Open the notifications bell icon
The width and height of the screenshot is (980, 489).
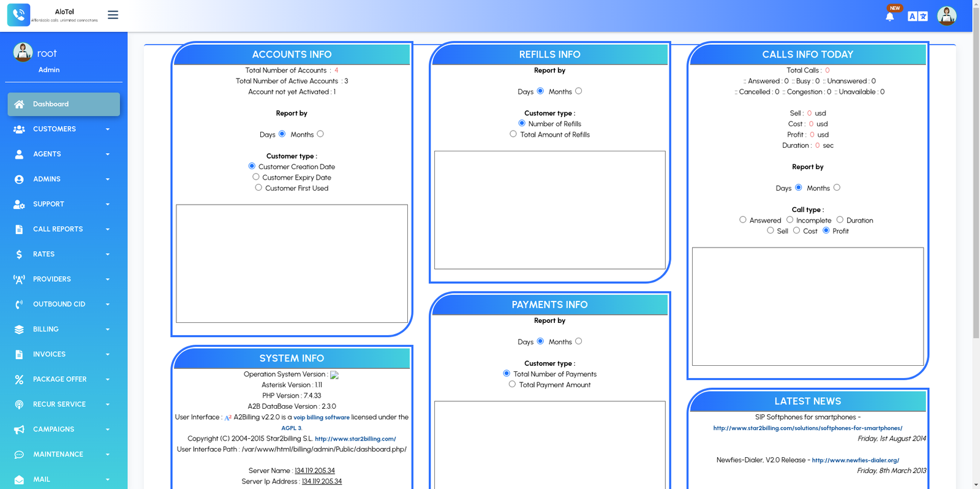[x=889, y=17]
